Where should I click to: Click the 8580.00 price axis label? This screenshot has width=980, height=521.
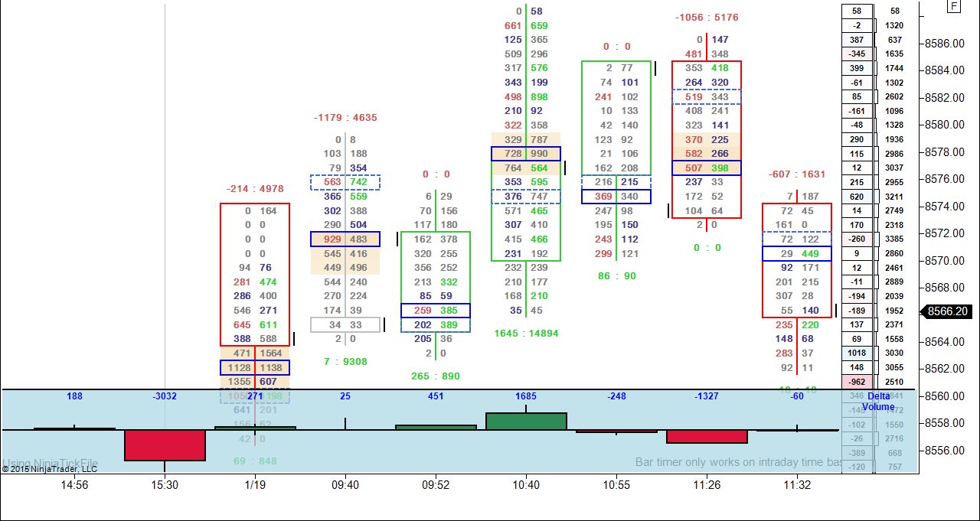pyautogui.click(x=946, y=125)
